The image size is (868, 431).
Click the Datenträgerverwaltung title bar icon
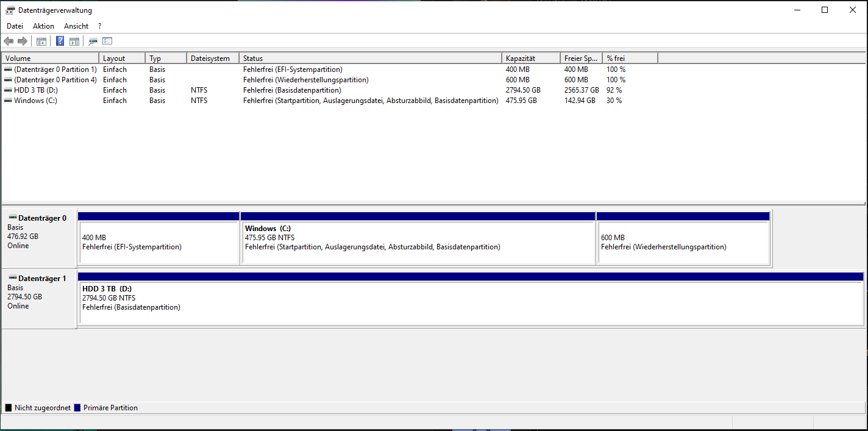9,10
